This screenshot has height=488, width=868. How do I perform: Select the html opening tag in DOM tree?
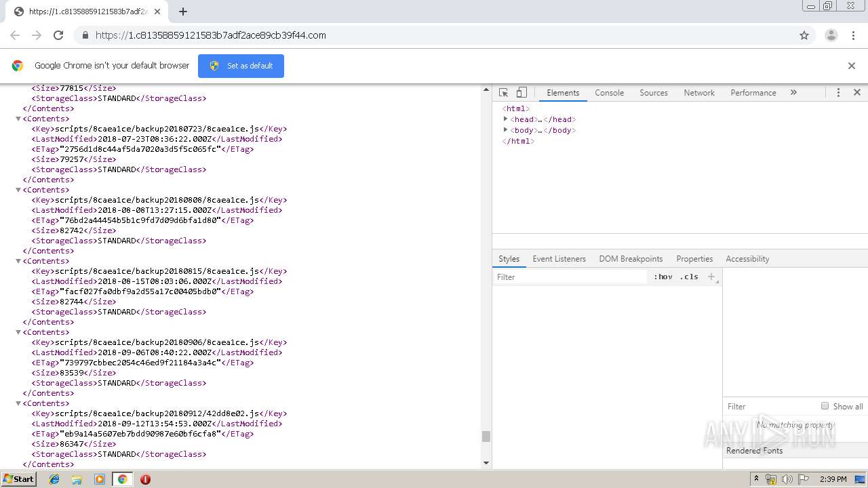coord(516,108)
